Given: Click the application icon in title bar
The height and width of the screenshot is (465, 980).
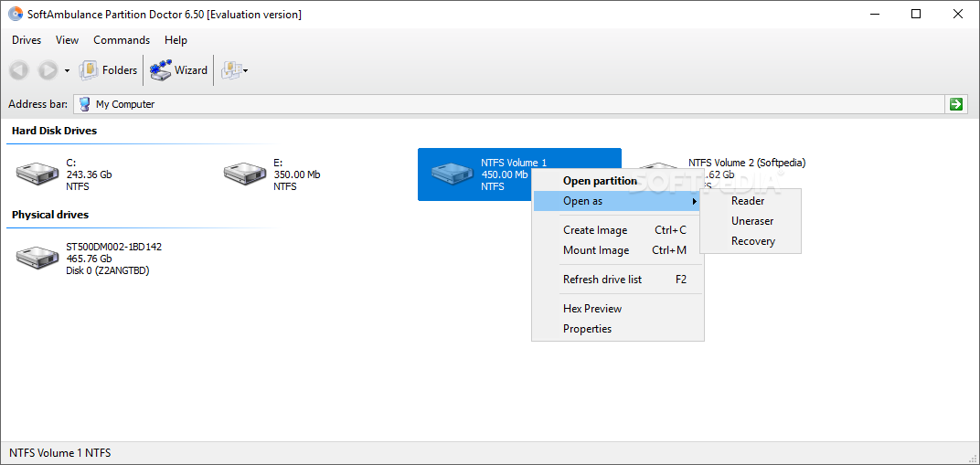Looking at the screenshot, I should [16, 15].
